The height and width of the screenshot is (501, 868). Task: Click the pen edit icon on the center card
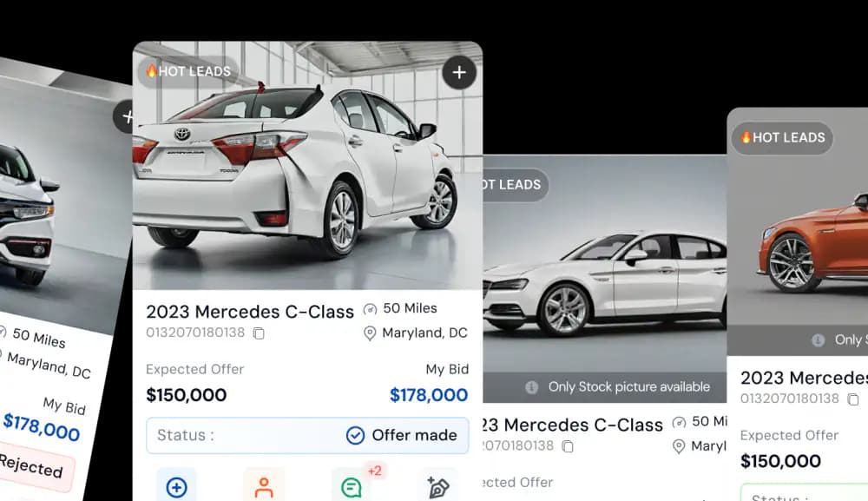coord(437,487)
